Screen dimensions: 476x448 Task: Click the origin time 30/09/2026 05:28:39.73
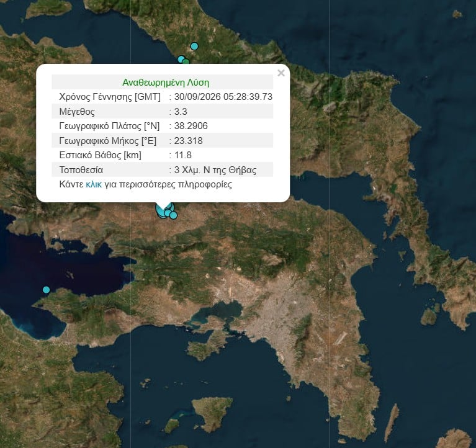pos(223,97)
